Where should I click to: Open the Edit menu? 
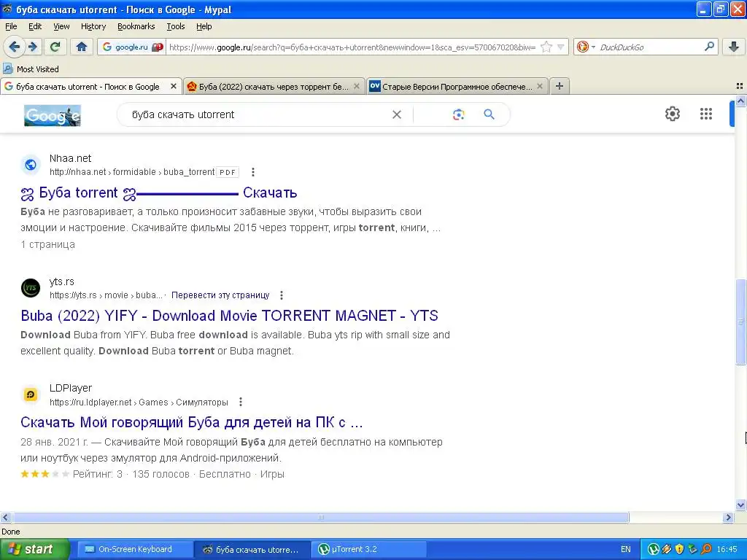(35, 26)
